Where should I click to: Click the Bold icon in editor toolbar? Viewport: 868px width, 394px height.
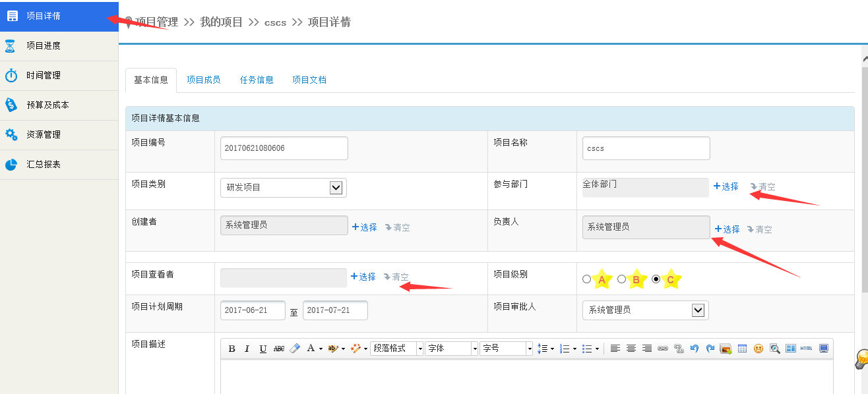click(232, 349)
